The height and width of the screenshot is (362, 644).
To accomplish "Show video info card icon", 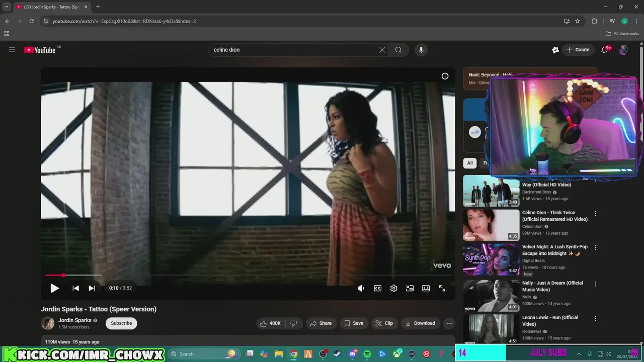I will (x=445, y=76).
